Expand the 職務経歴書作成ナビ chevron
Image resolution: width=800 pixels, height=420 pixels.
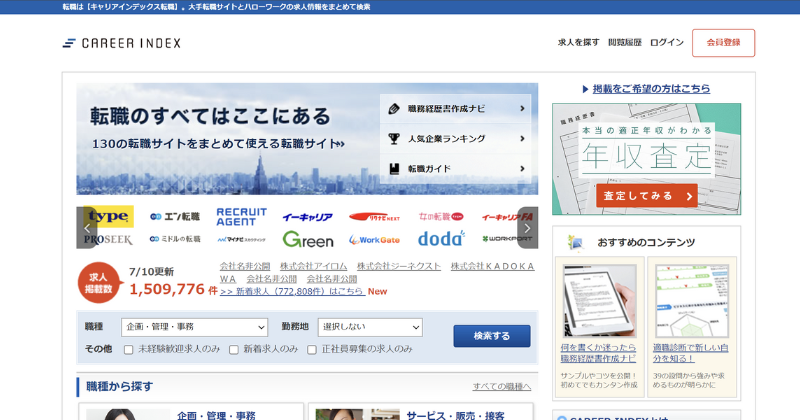[x=522, y=108]
